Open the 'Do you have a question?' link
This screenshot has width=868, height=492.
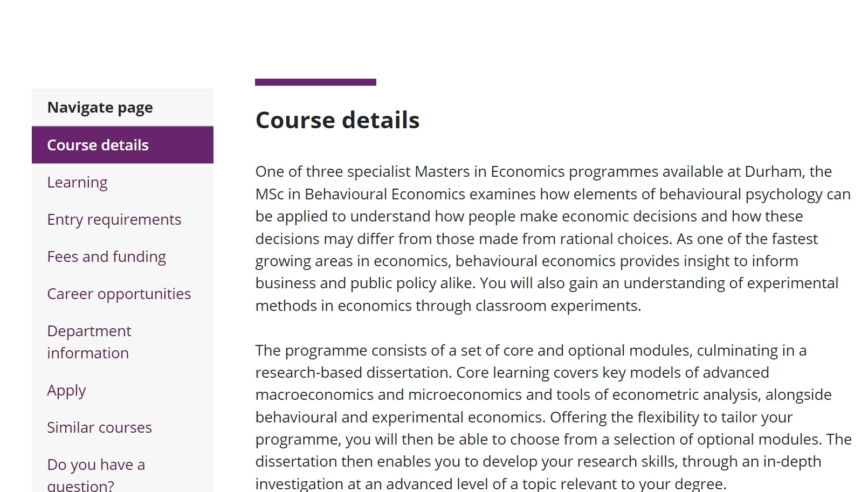[96, 475]
